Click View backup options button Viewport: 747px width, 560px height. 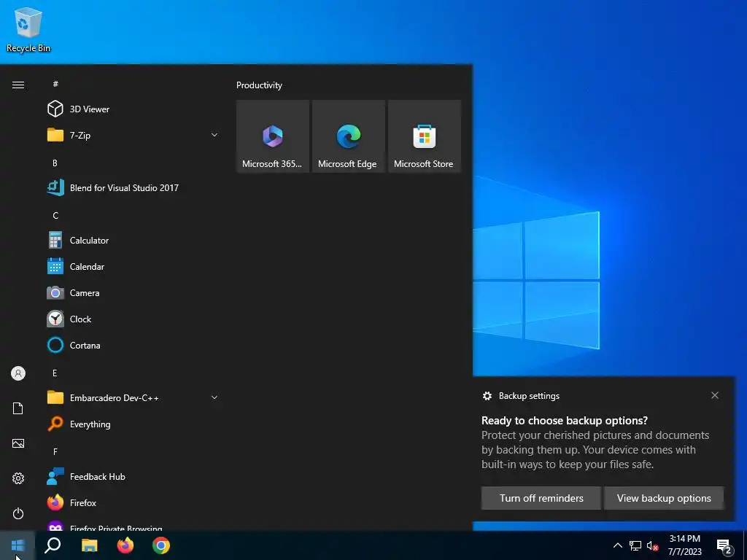tap(664, 498)
